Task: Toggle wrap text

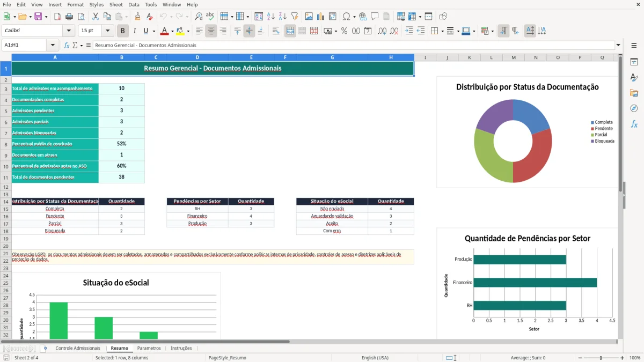Action: click(x=276, y=31)
